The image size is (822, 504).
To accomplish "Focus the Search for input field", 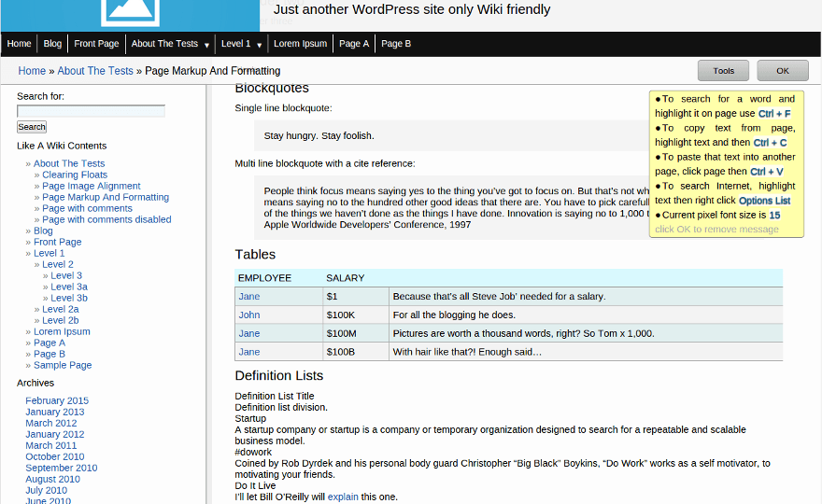I will coord(92,111).
